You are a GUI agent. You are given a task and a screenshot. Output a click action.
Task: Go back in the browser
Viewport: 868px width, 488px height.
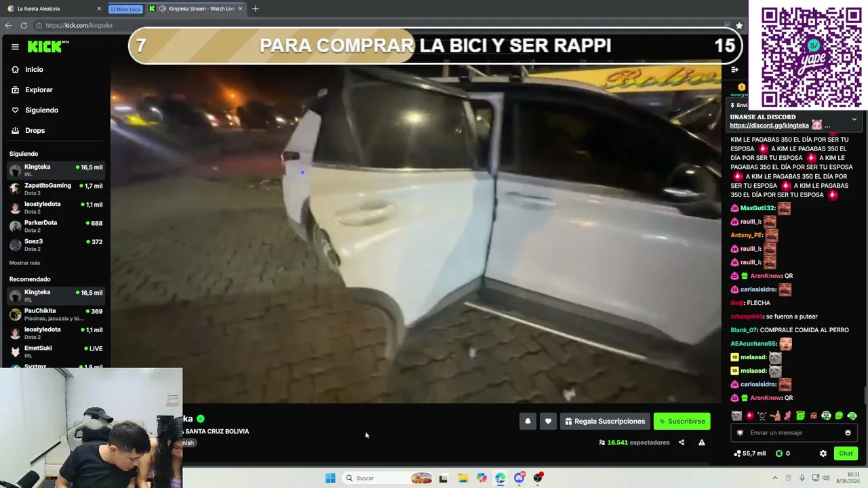(8, 25)
